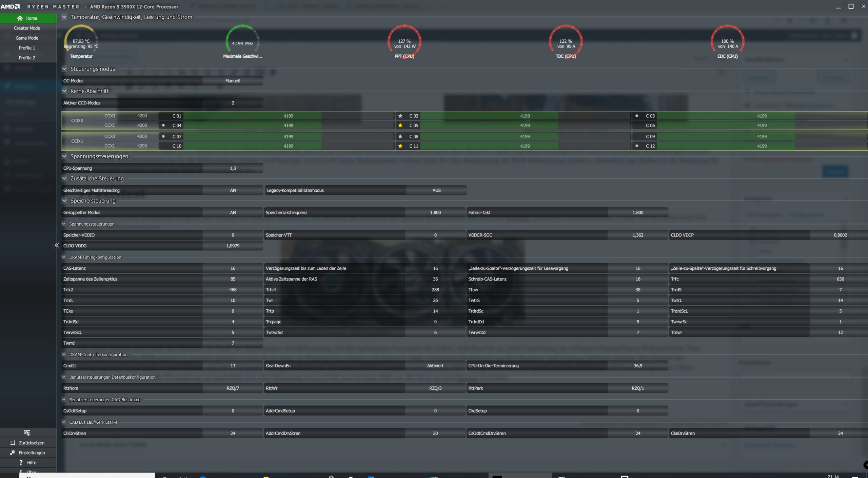
Task: Toggle Gekoppelter Modus AN value
Action: click(x=233, y=212)
